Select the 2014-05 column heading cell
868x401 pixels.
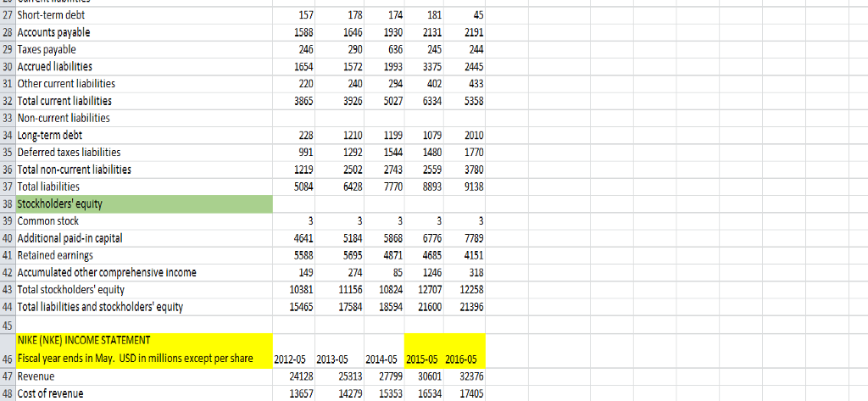coord(384,350)
